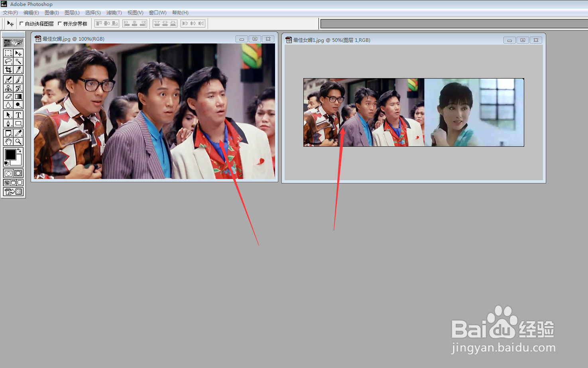Click the 最佳女婿.jpg window title bar
The width and height of the screenshot is (588, 368).
click(154, 39)
